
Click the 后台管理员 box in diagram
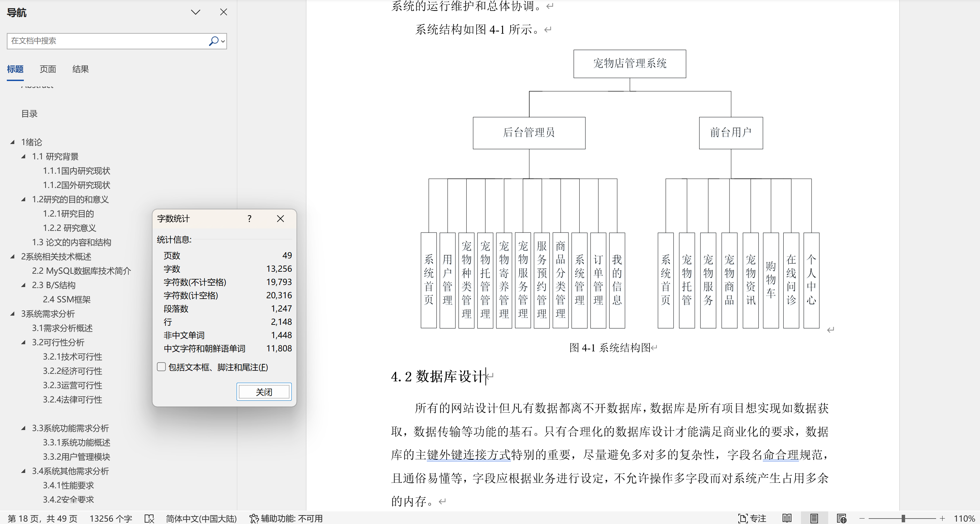[x=529, y=132]
